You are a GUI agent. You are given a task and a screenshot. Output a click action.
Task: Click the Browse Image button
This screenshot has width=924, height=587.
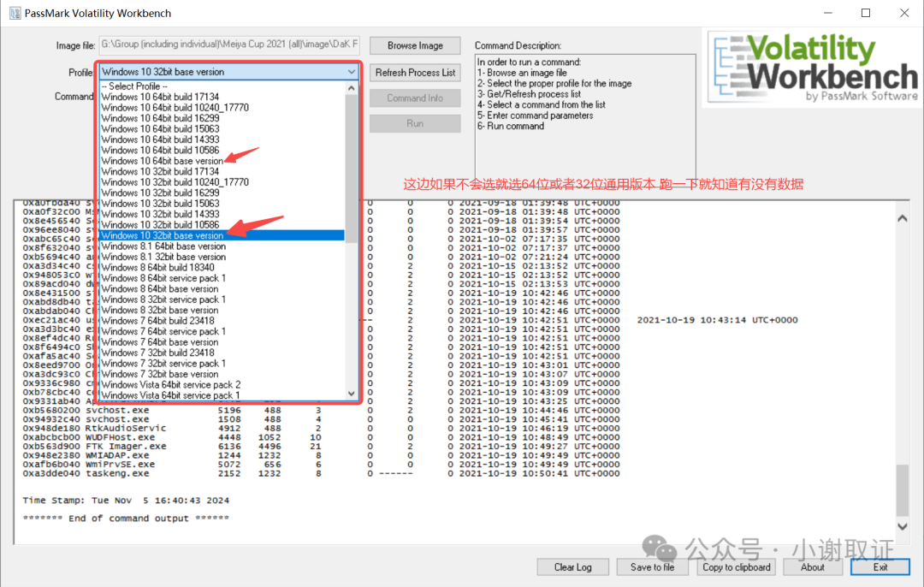pyautogui.click(x=415, y=45)
